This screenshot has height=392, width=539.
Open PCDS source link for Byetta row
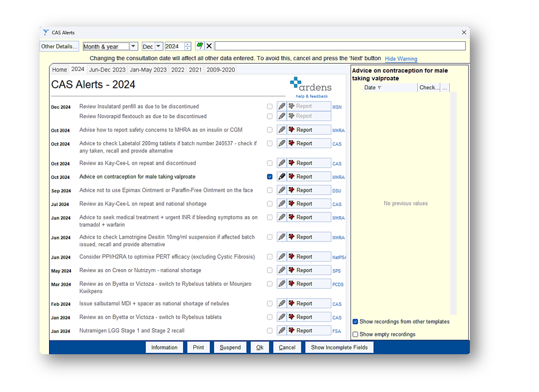(x=338, y=285)
